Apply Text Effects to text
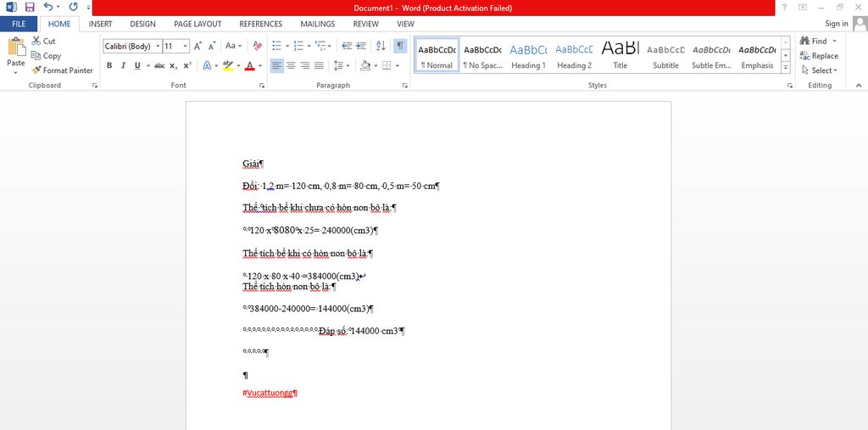This screenshot has height=430, width=868. 207,65
